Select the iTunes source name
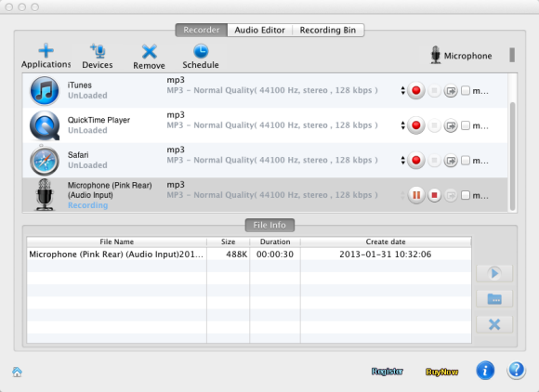The height and width of the screenshot is (392, 539). [79, 85]
